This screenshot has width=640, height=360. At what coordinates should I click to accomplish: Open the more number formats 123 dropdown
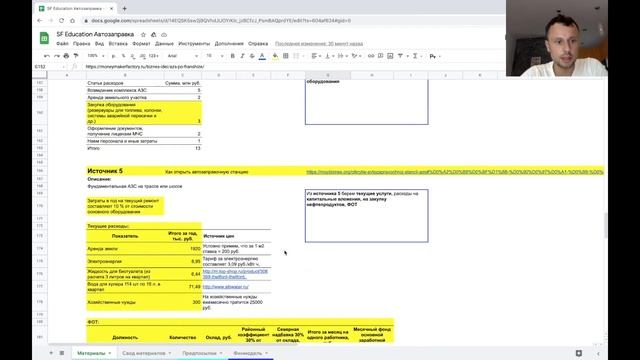pos(153,56)
